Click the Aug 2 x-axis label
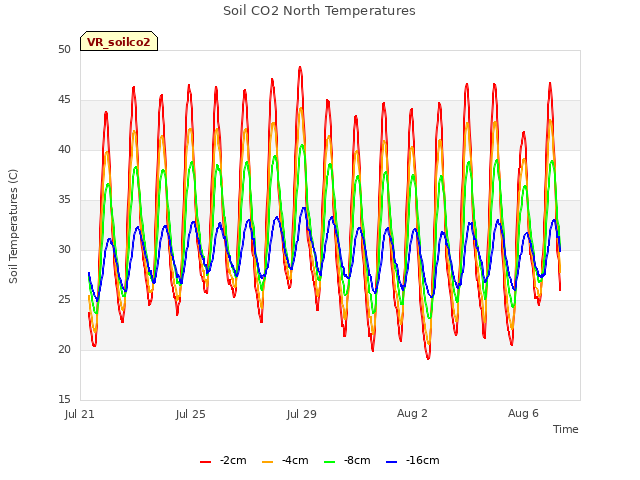Viewport: 640px width, 480px height. pyautogui.click(x=412, y=413)
